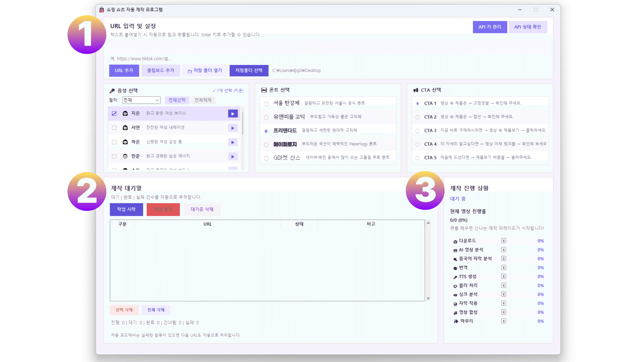Choose the CTA 3 radio option
This screenshot has width=644, height=362.
click(x=417, y=131)
